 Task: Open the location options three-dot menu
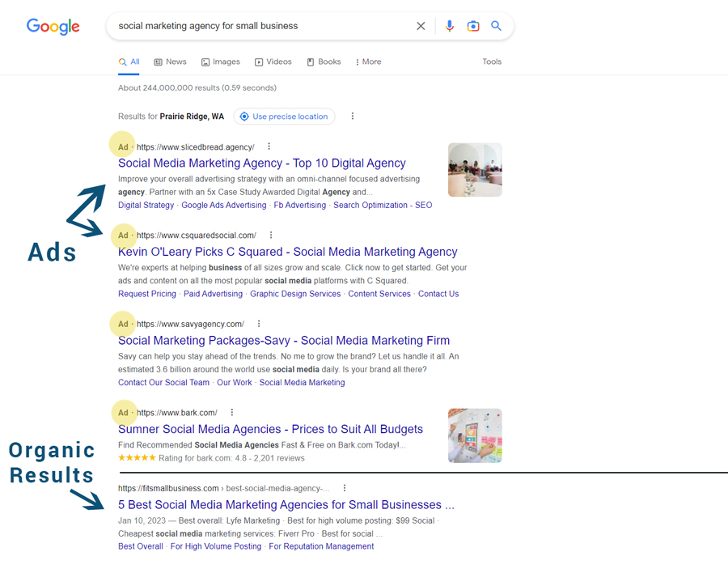coord(353,116)
